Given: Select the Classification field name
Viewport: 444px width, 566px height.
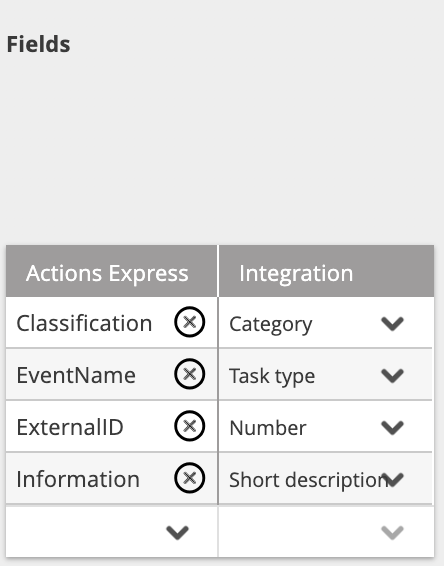Looking at the screenshot, I should point(84,323).
